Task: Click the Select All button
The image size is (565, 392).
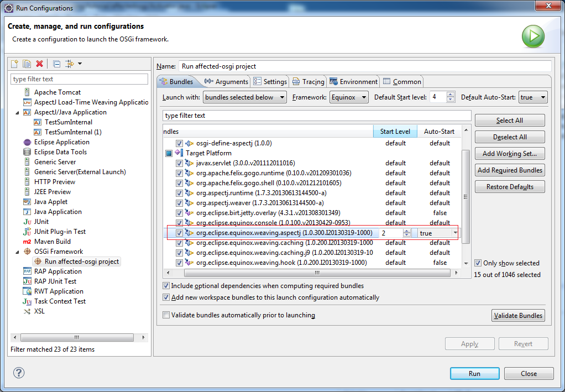Action: point(510,121)
